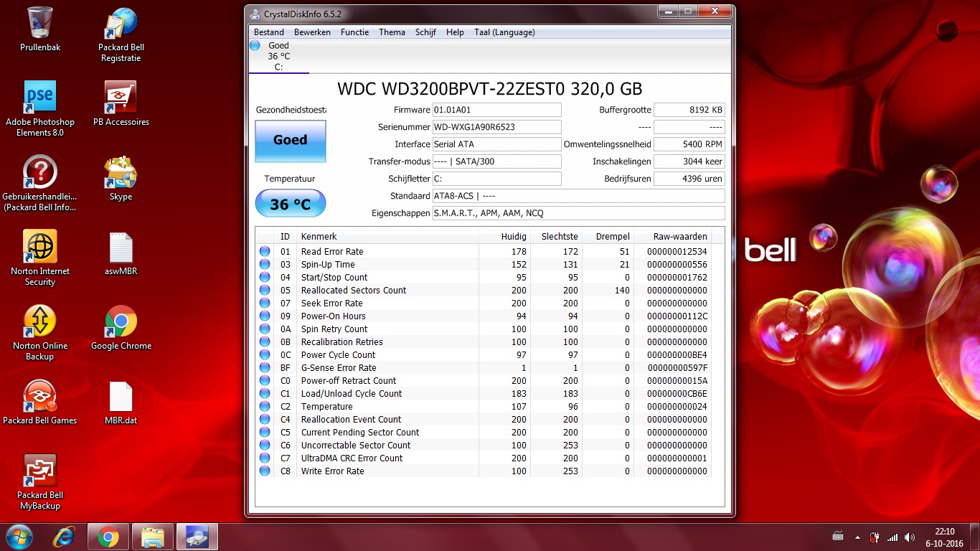Click the Kenmerk column header

(x=387, y=236)
